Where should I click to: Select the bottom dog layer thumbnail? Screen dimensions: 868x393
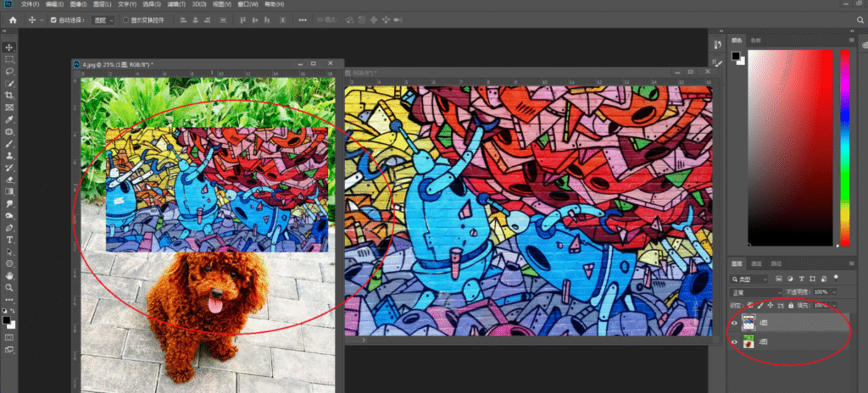749,343
